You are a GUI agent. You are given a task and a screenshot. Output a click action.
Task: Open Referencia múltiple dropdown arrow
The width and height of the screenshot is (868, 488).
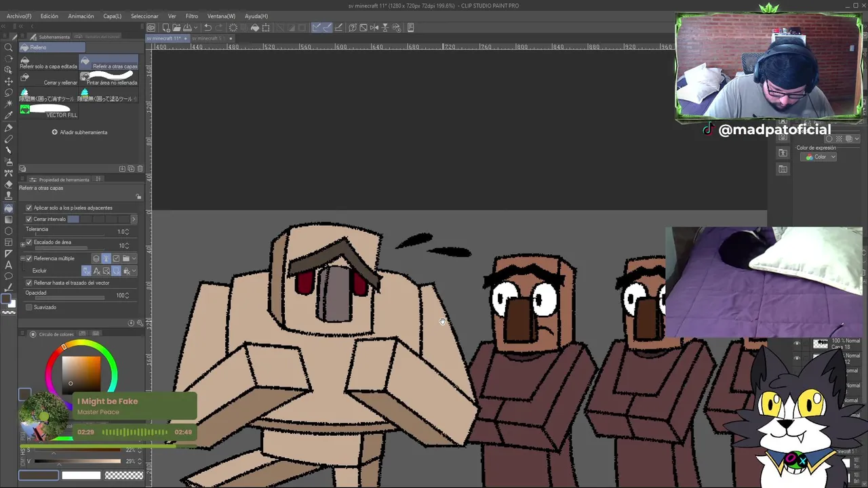(x=134, y=258)
